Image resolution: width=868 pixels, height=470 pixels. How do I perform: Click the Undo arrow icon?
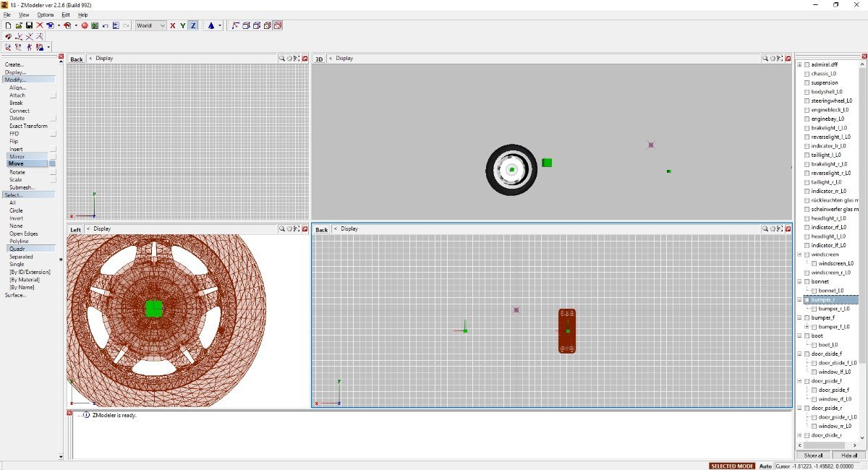tap(105, 25)
